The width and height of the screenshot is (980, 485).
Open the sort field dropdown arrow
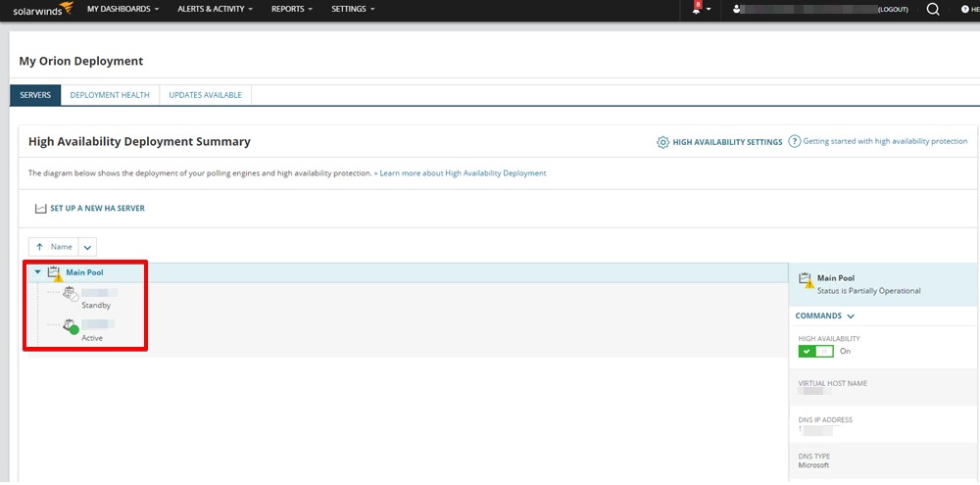[87, 247]
